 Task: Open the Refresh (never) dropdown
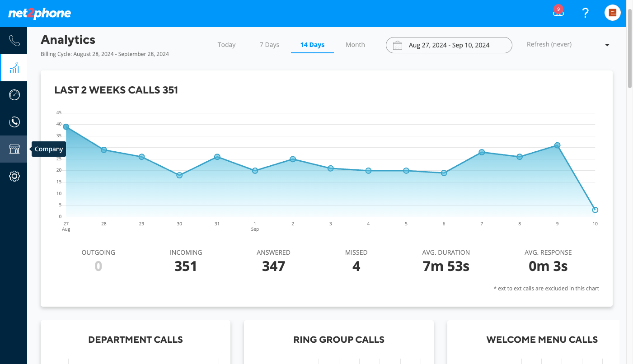568,45
